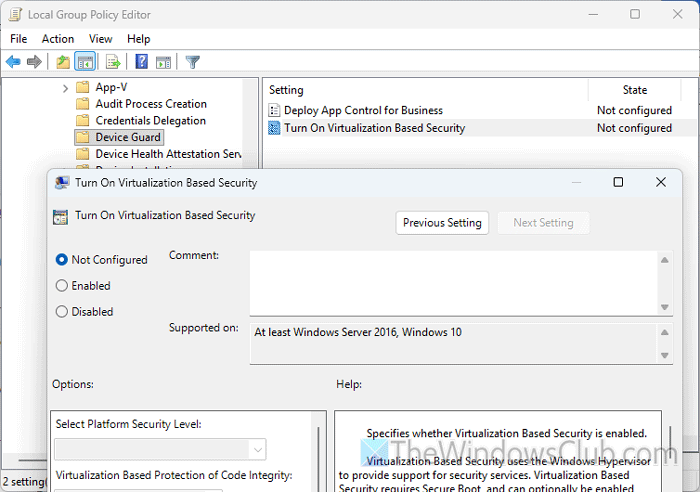
Task: Toggle the Show/Hide Action Pane icon
Action: point(163,62)
